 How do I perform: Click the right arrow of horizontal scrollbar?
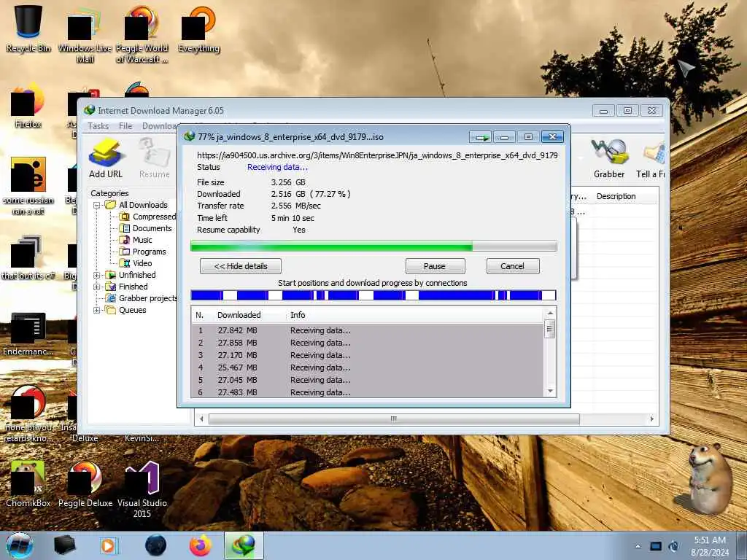pyautogui.click(x=651, y=419)
